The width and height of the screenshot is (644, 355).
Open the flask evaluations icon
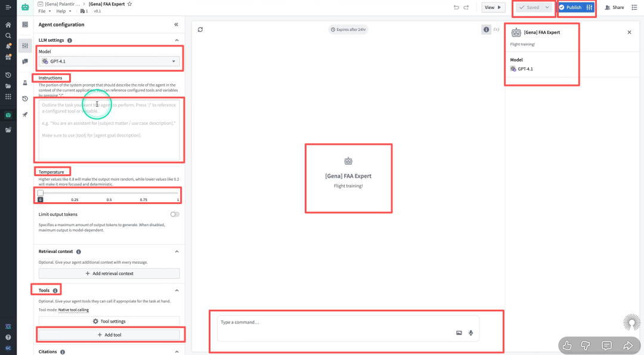[25, 83]
